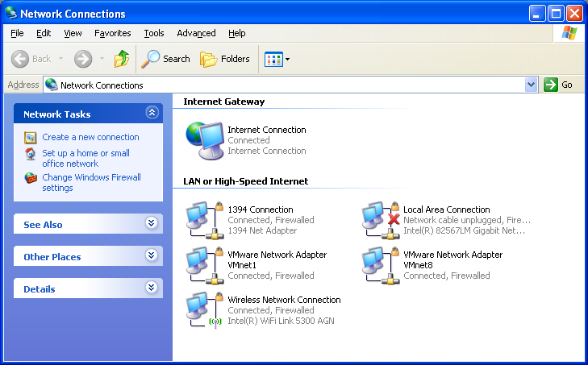Click 'Network cable unplugged, Fire…' status text
The width and height of the screenshot is (588, 365).
467,220
